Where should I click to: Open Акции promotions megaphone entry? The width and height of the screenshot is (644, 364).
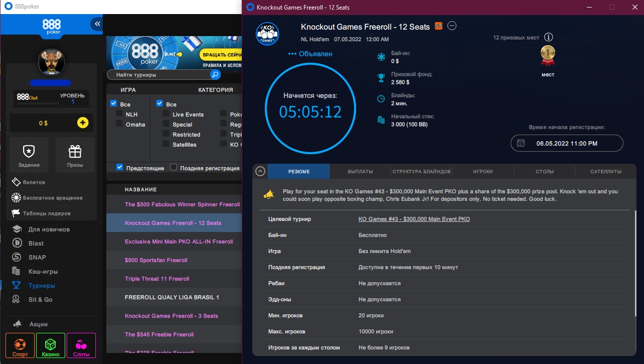pyautogui.click(x=30, y=324)
